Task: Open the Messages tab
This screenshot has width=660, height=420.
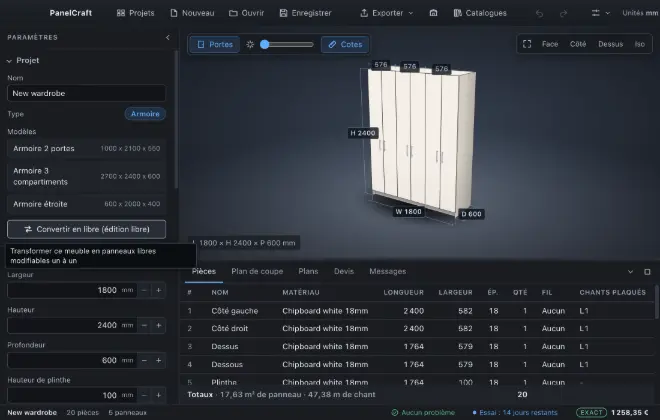Action: (388, 271)
